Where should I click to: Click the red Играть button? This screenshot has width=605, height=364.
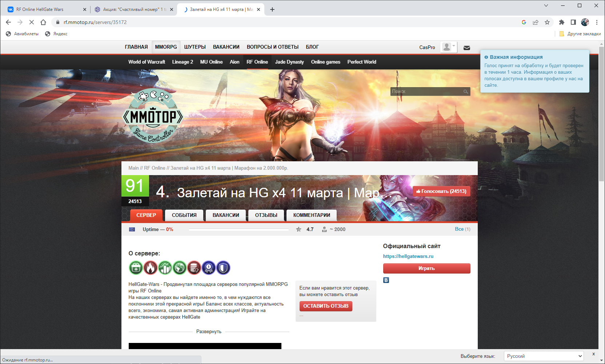(426, 268)
